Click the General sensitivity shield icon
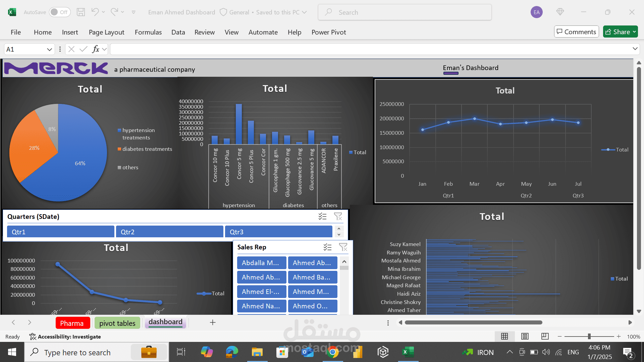The height and width of the screenshot is (362, 644). (223, 12)
